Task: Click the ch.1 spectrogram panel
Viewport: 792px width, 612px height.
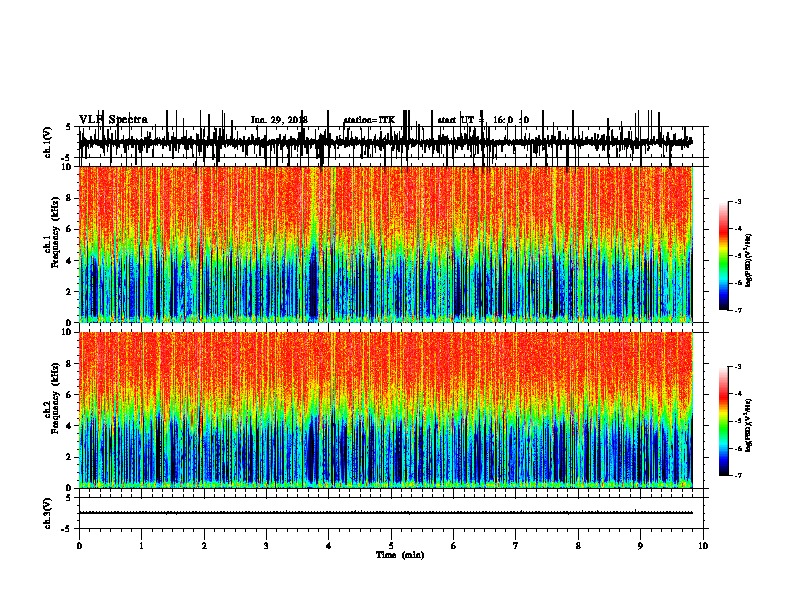Action: click(x=386, y=244)
